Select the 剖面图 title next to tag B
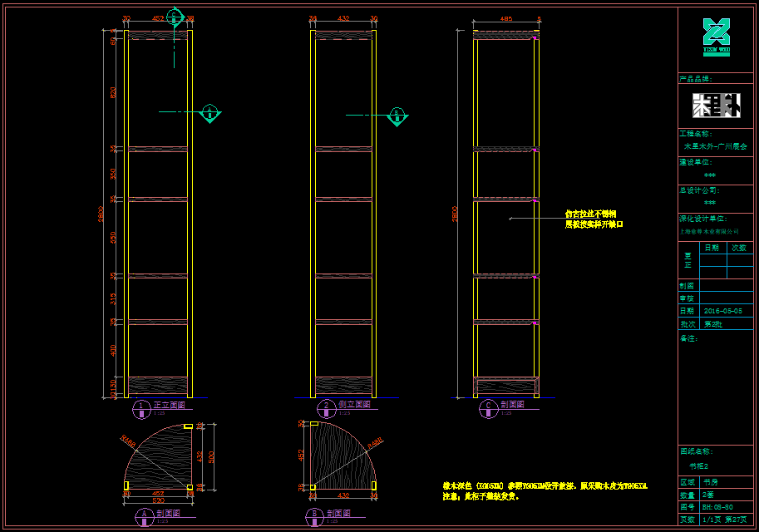This screenshot has height=532, width=759. [338, 513]
